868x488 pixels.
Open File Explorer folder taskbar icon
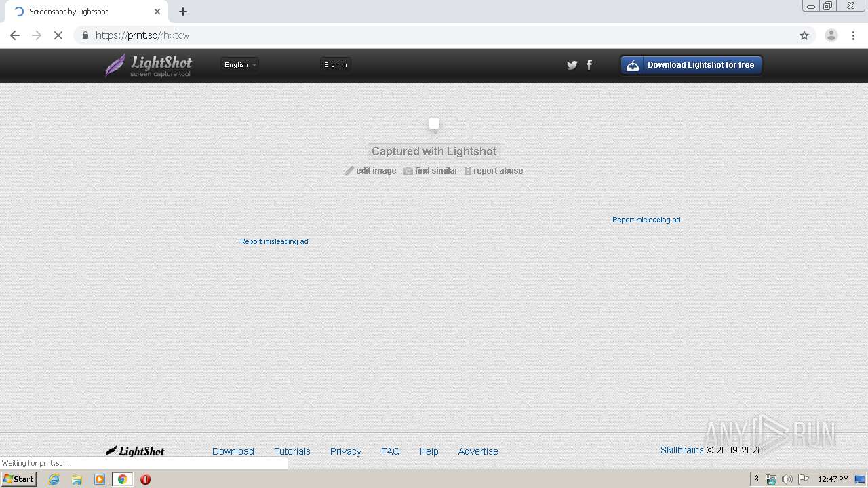click(77, 479)
